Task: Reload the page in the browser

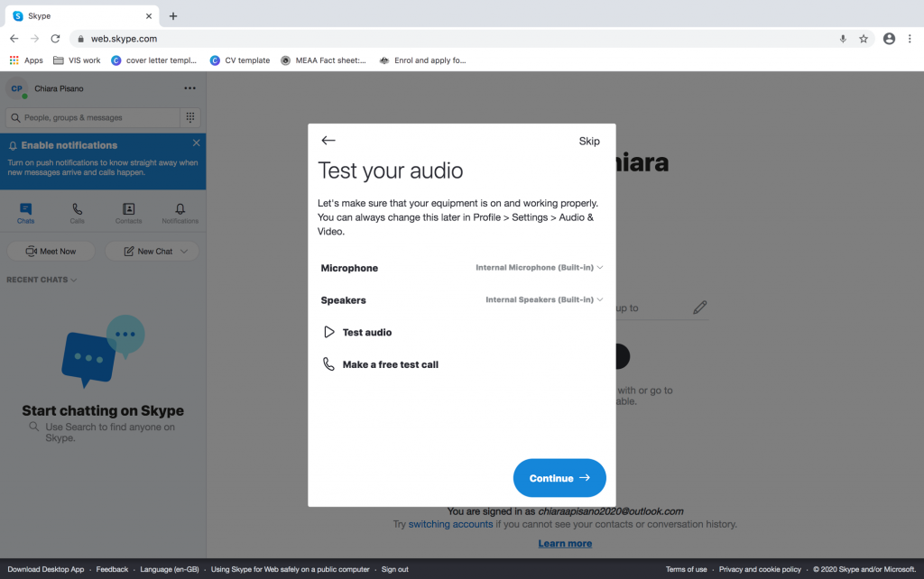Action: pos(55,39)
